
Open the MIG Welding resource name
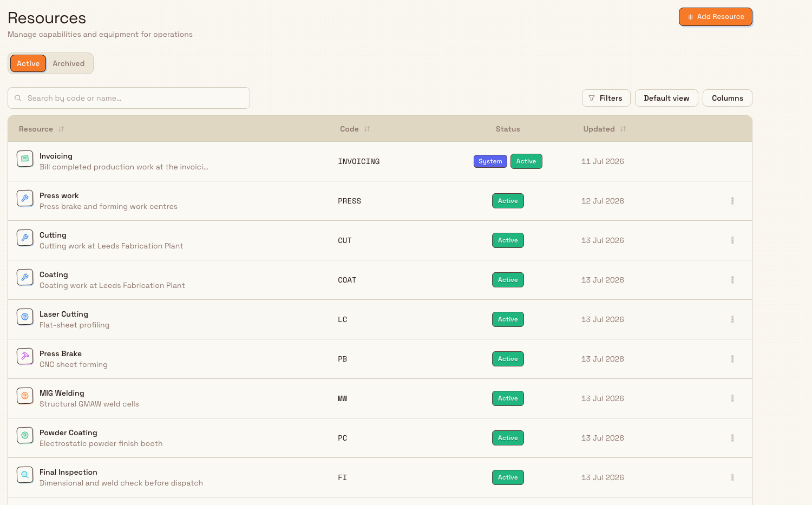tap(62, 393)
